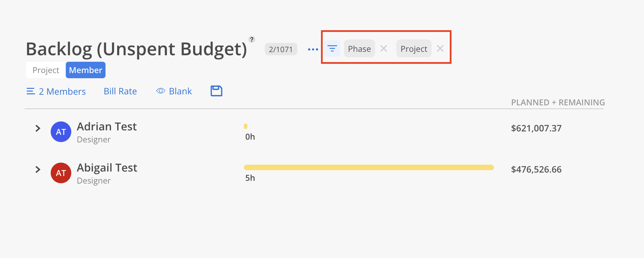Viewport: 644px width, 258px height.
Task: Click the 2/1071 count badge
Action: 281,49
